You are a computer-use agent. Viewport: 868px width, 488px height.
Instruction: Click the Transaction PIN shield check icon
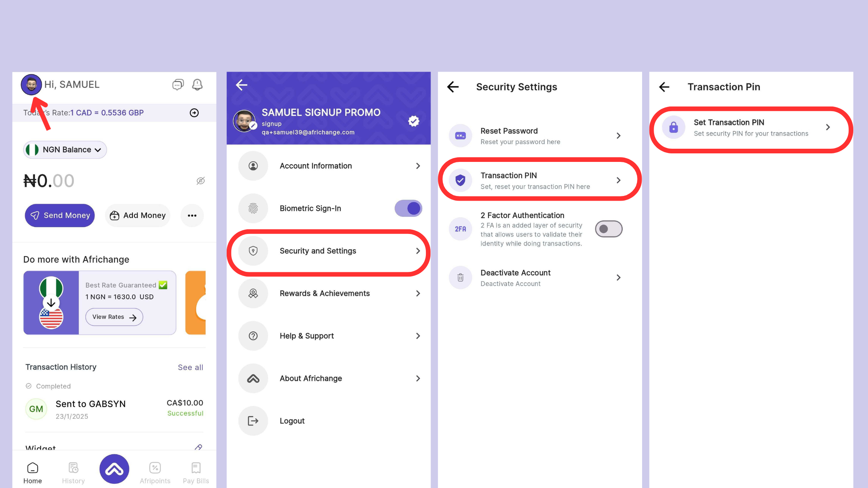pos(460,180)
